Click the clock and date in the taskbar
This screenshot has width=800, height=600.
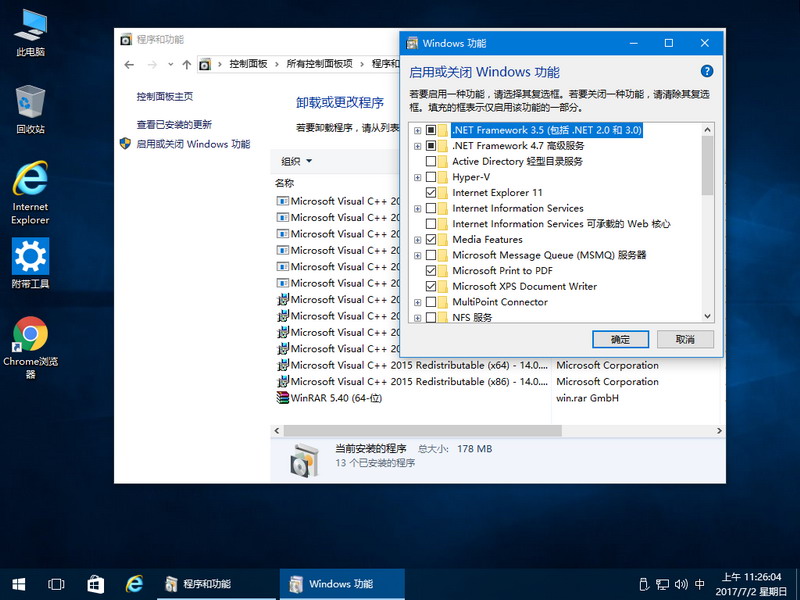[751, 584]
